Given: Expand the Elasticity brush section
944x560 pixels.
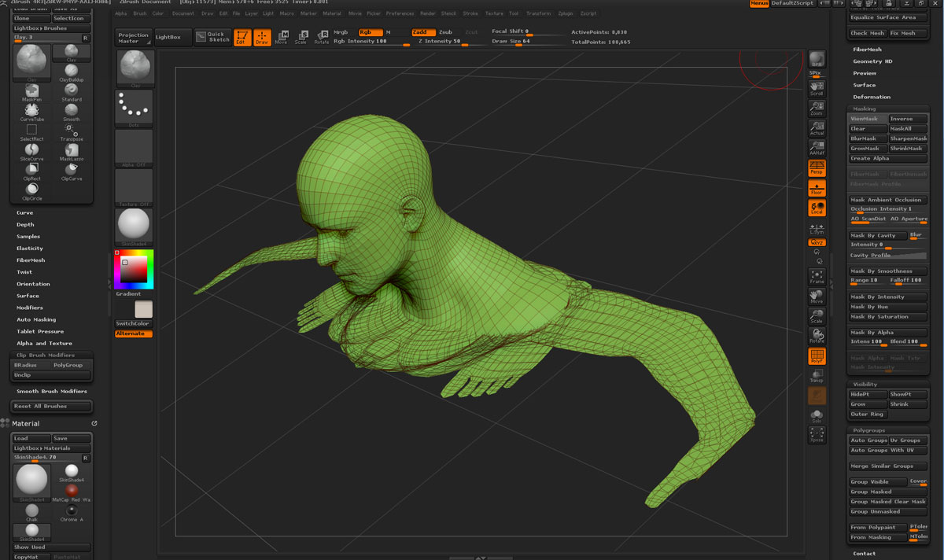Looking at the screenshot, I should click(30, 249).
